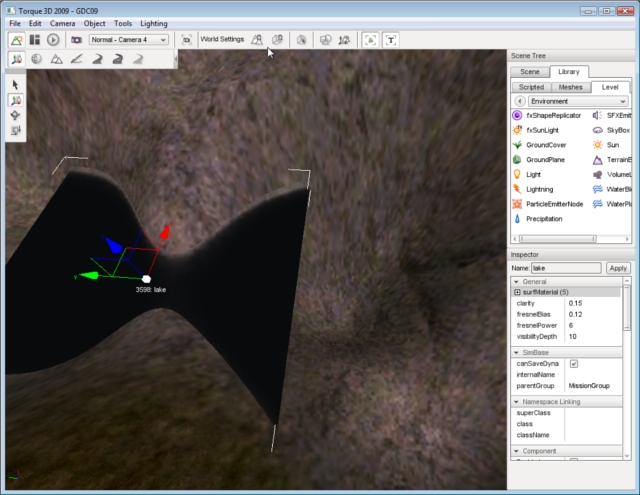Viewport: 640px width, 495px height.
Task: Open the Lighting menu
Action: [x=154, y=22]
